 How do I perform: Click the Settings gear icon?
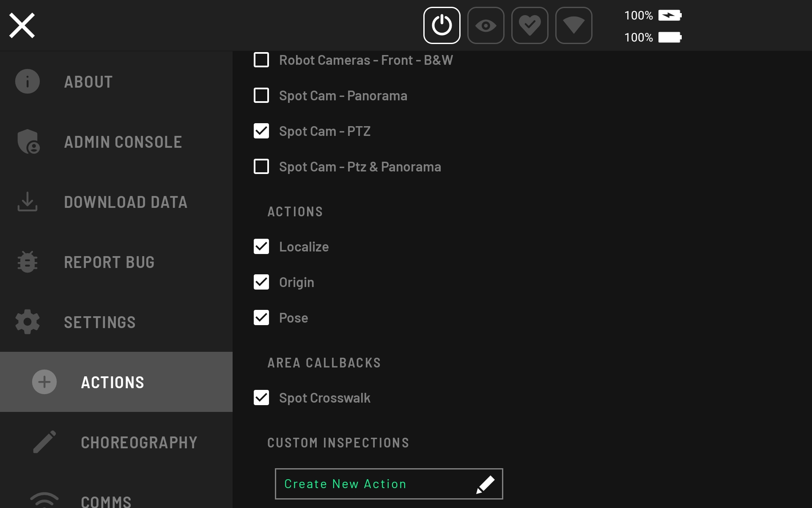coord(27,322)
